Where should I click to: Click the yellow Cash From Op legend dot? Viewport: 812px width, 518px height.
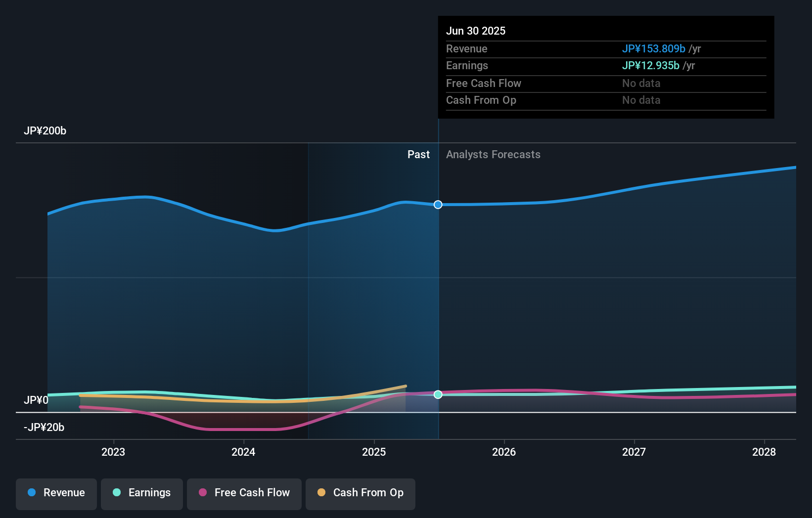coord(321,493)
